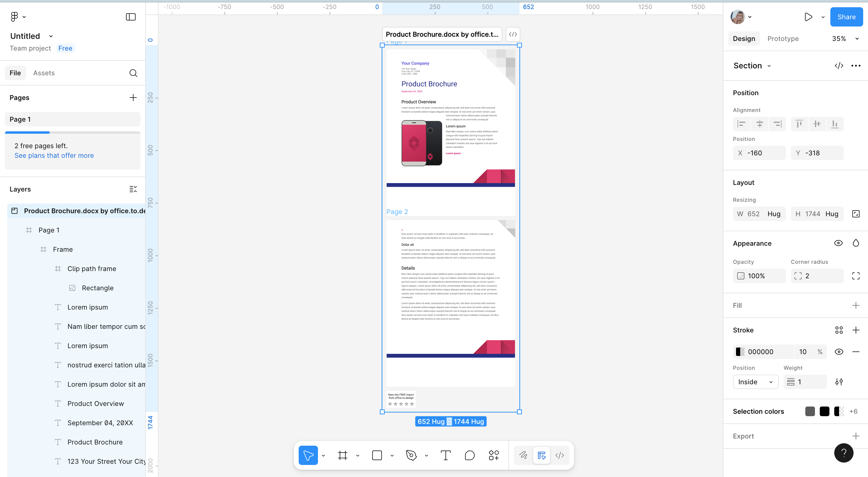
Task: Click the X position input field
Action: pos(759,153)
